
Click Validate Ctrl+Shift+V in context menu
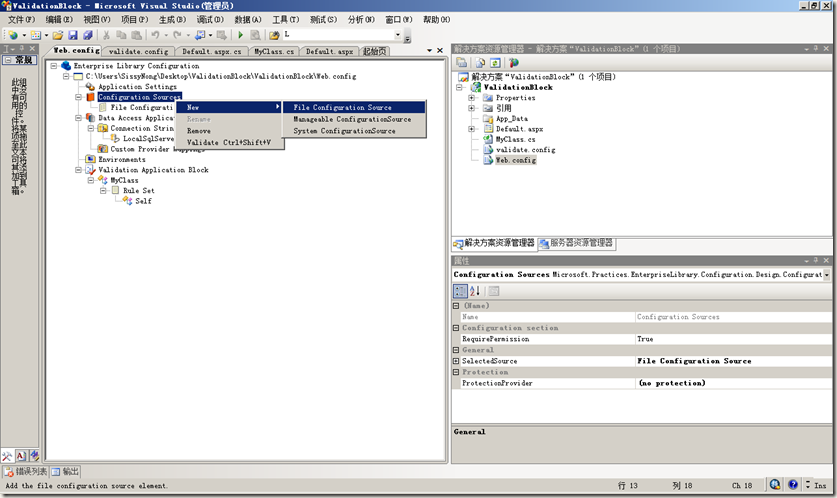228,143
